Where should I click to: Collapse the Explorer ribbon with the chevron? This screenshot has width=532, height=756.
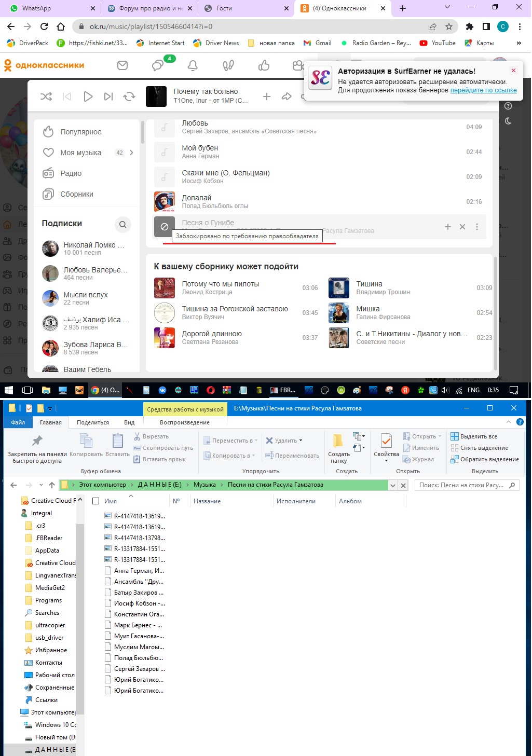tap(509, 422)
